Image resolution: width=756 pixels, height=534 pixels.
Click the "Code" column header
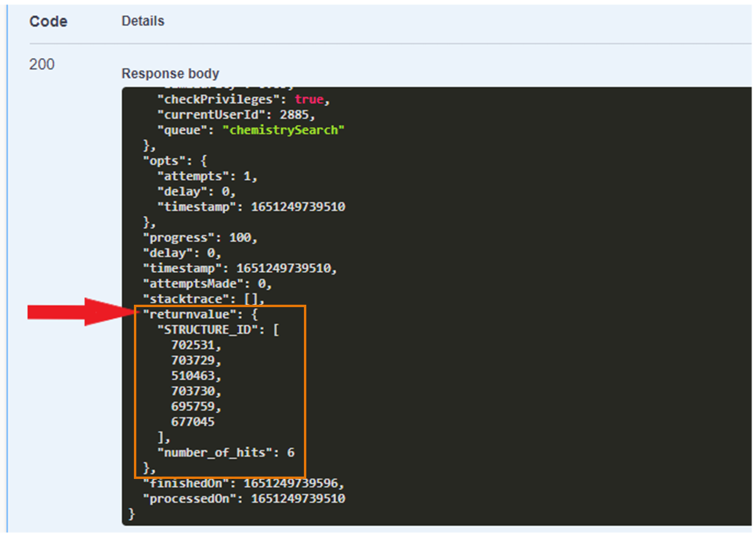[x=48, y=21]
